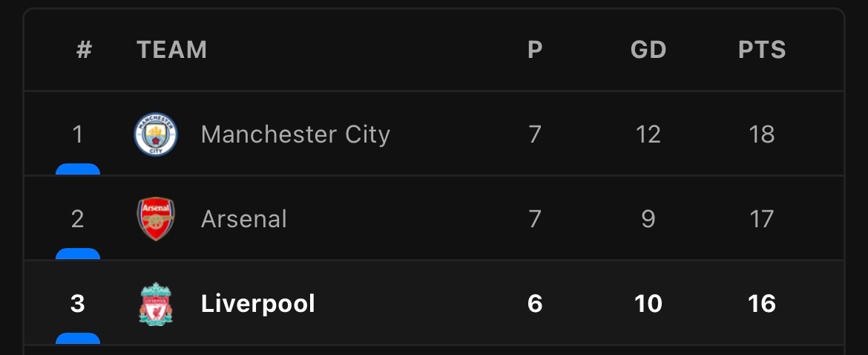Click the Arsenal club crest
868x355 pixels.
pos(156,219)
